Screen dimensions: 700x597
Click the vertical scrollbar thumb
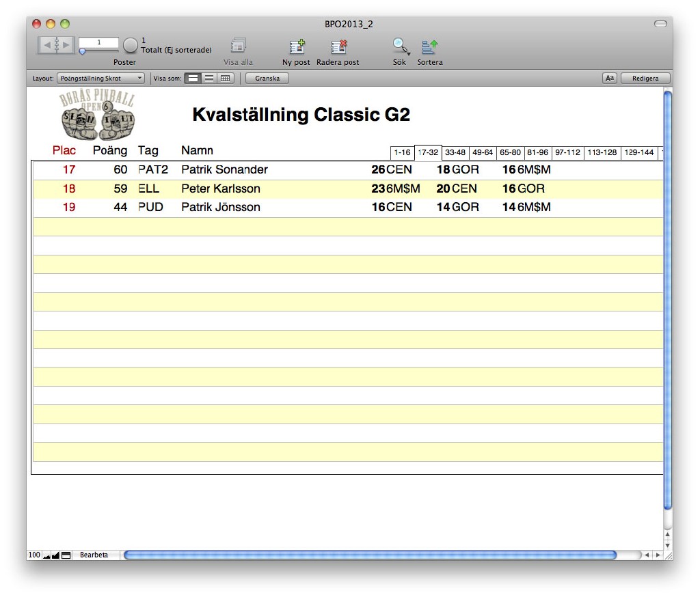coord(668,300)
